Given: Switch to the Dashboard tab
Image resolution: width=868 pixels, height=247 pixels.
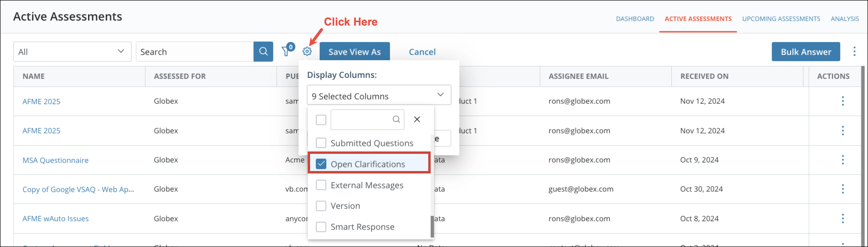Looking at the screenshot, I should coord(635,19).
